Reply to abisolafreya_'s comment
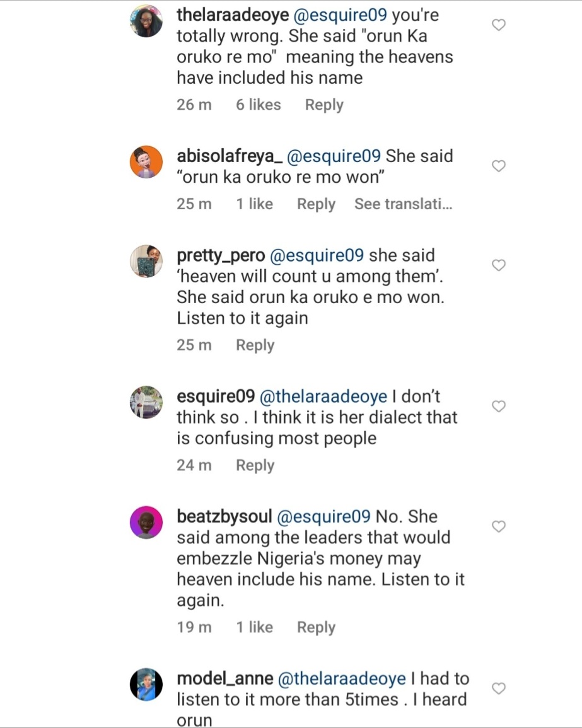 tap(316, 204)
